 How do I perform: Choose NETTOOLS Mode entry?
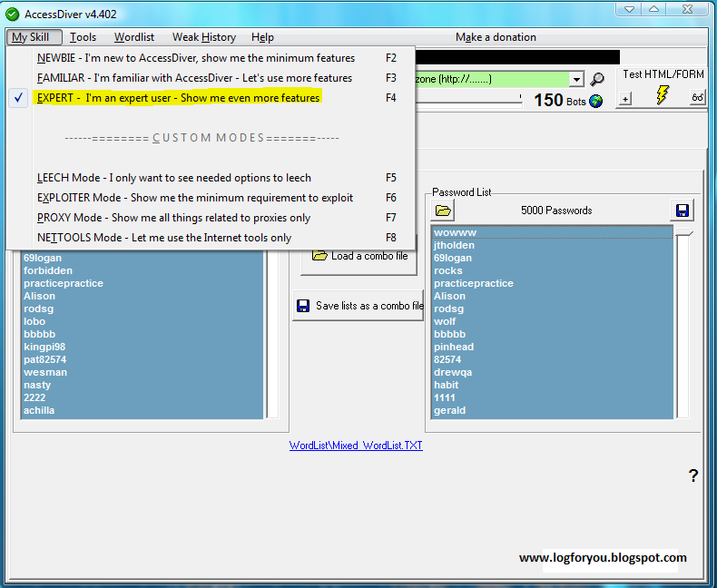click(211, 238)
